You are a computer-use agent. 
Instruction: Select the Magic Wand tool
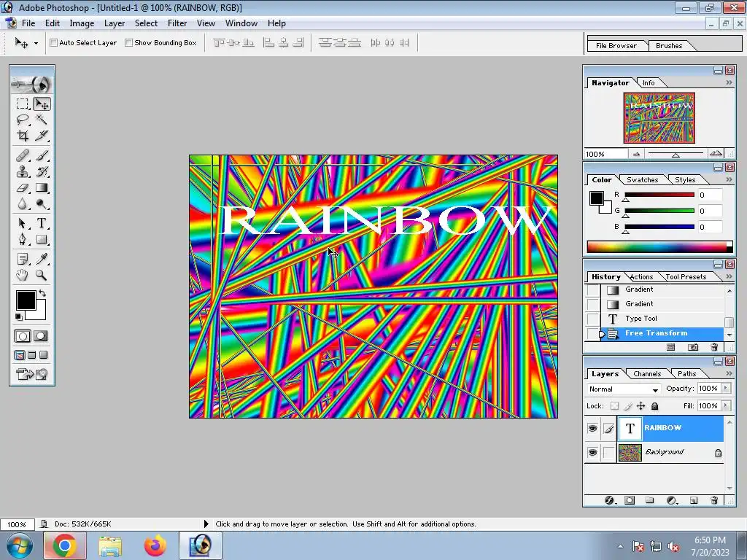tap(42, 119)
